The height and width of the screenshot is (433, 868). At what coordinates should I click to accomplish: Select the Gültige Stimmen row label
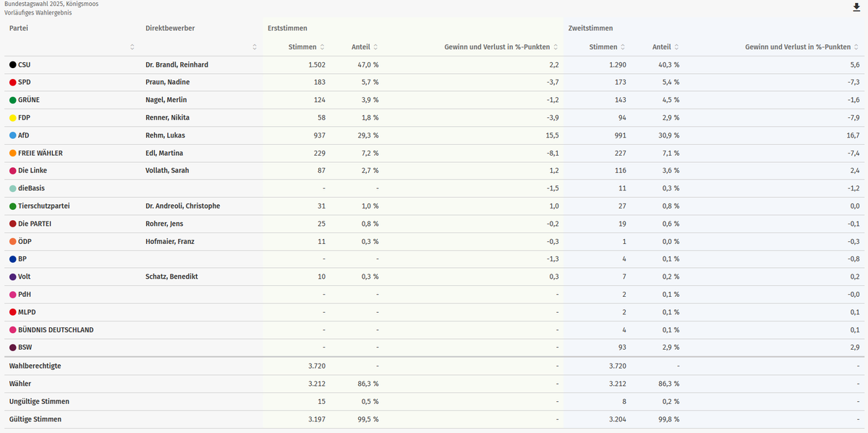(35, 419)
